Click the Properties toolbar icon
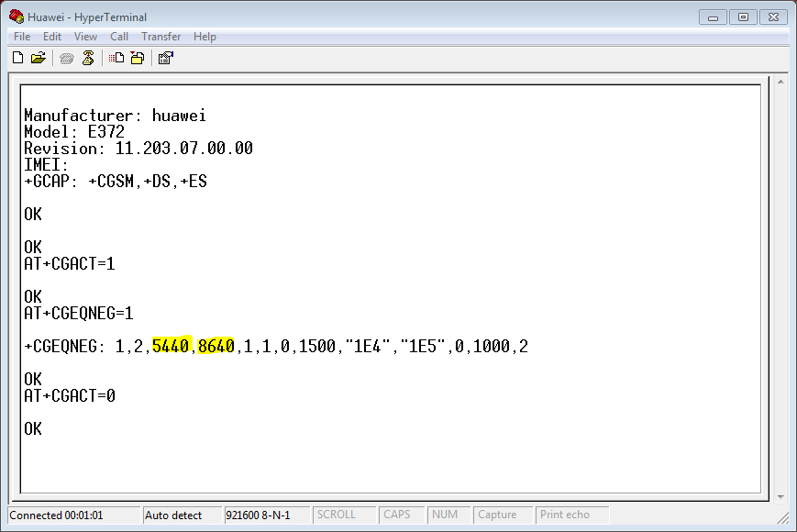 (166, 58)
